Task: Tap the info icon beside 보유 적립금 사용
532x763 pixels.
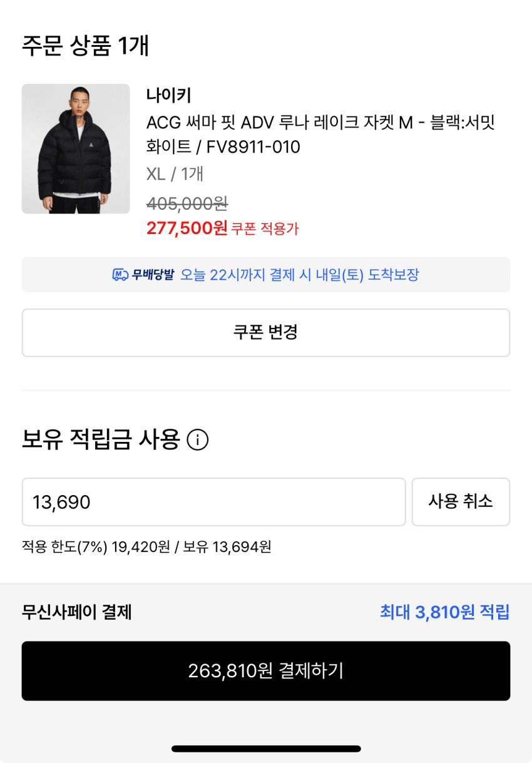Action: click(198, 441)
